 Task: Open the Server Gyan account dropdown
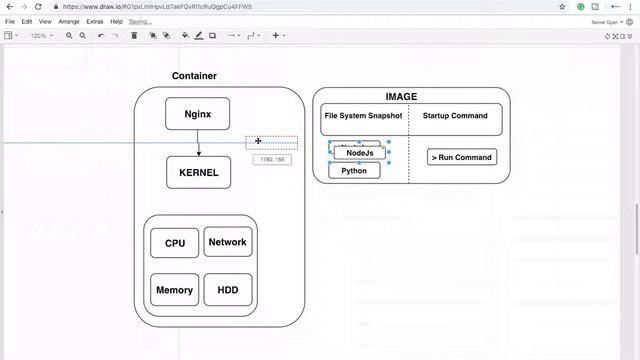607,22
